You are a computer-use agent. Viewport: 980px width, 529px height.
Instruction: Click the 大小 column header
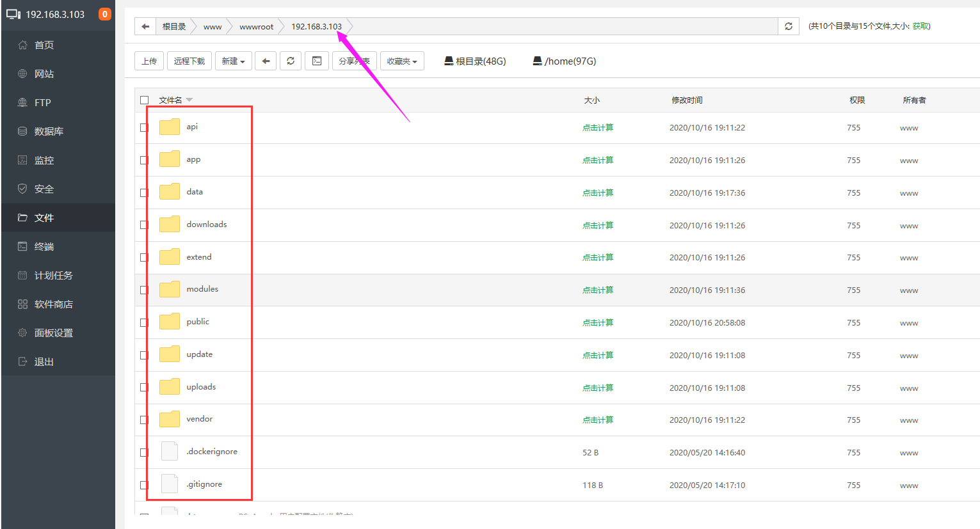[x=592, y=100]
